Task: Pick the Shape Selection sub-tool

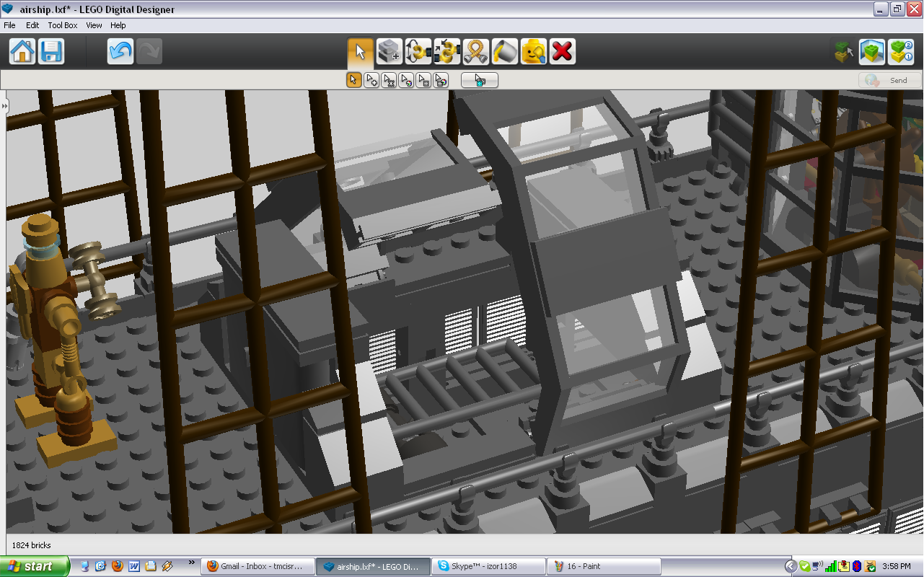Action: coord(423,80)
